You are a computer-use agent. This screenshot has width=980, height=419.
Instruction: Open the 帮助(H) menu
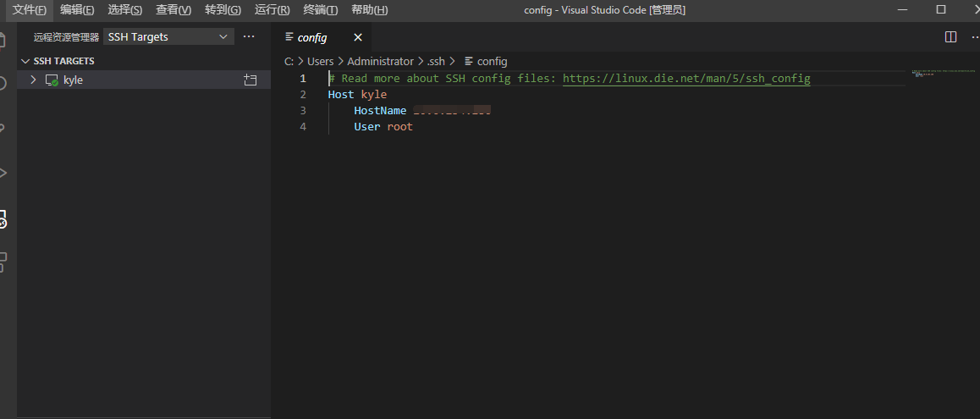pos(369,10)
